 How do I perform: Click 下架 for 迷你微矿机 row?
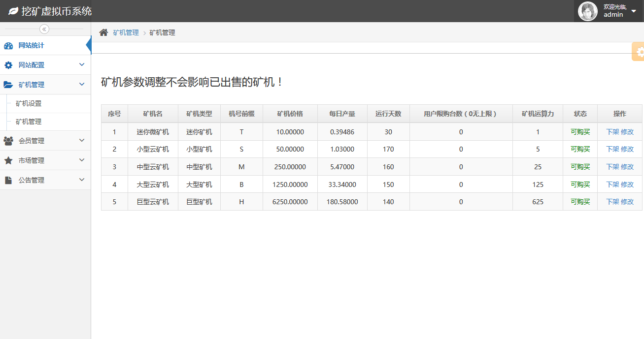(x=612, y=132)
